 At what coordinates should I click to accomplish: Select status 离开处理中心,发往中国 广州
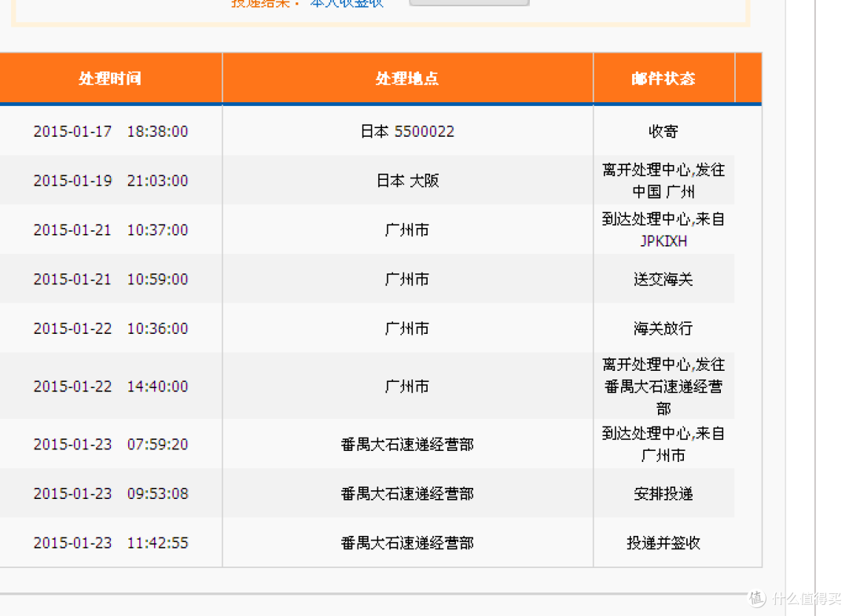click(x=663, y=181)
